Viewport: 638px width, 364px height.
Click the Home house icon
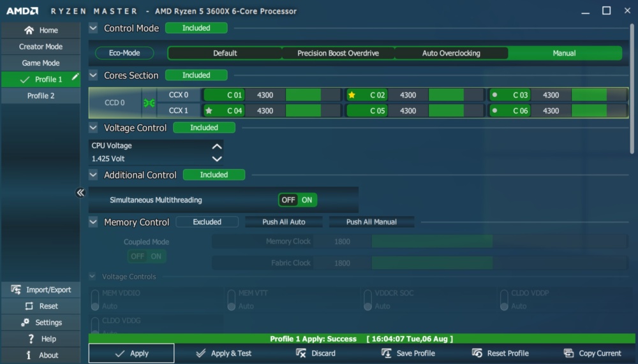[29, 30]
